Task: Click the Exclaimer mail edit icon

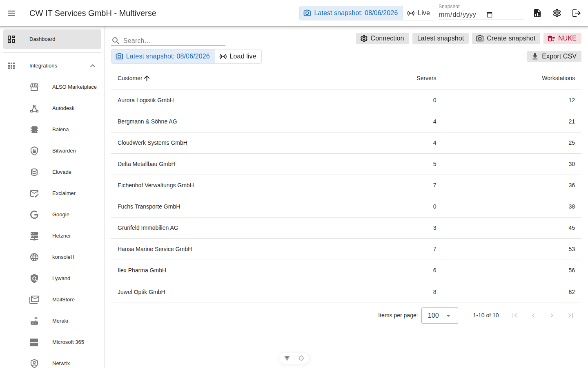Action: pos(34,193)
